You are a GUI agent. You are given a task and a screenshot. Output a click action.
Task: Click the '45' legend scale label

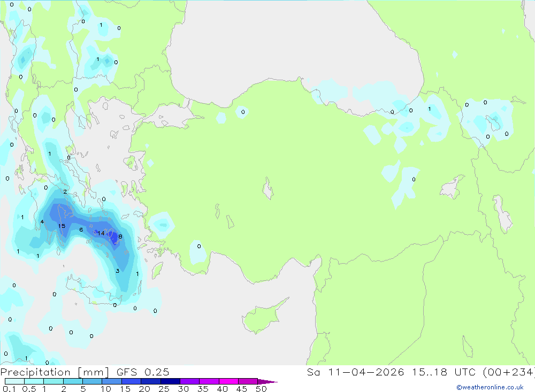click(242, 389)
